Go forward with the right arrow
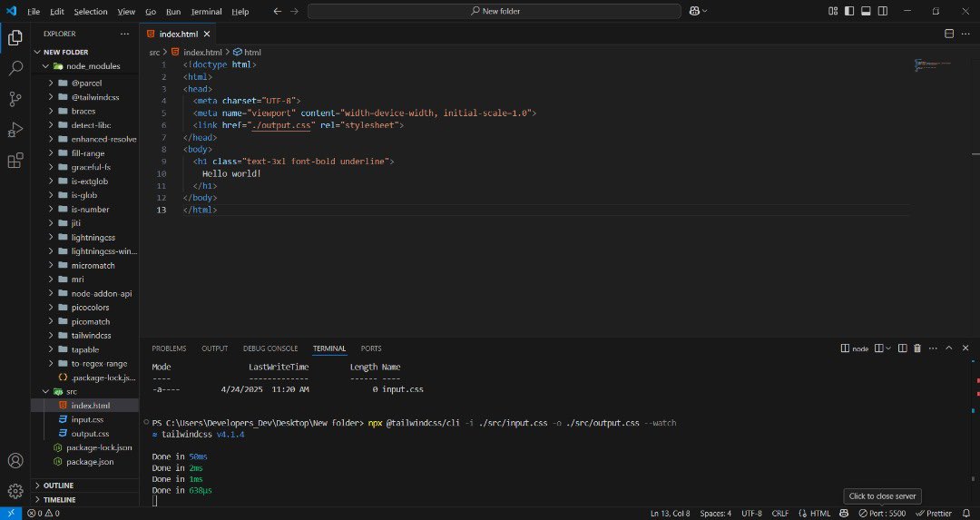 coord(294,11)
